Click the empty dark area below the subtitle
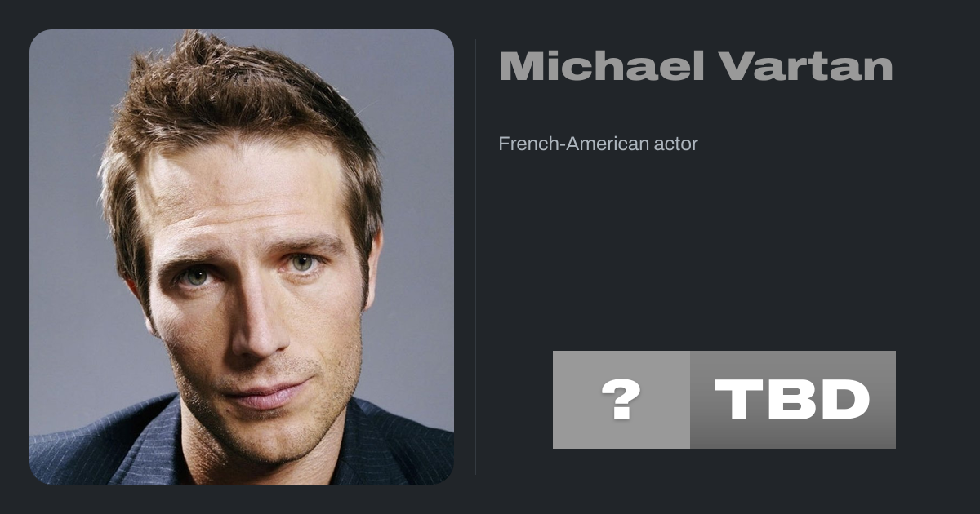Viewport: 980px width, 514px height. coord(694,245)
